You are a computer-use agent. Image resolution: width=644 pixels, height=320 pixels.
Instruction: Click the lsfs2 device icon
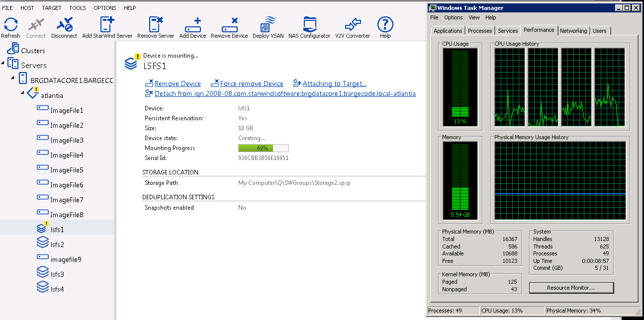pyautogui.click(x=43, y=242)
